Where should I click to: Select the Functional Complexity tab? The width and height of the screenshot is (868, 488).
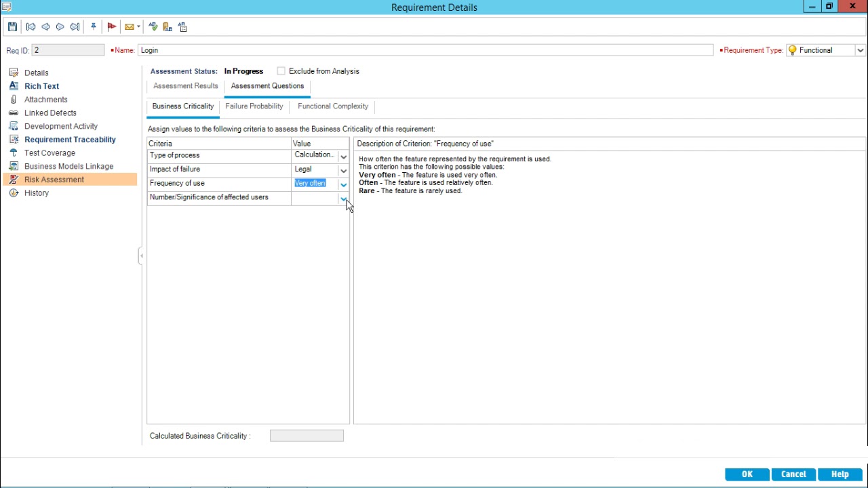click(333, 106)
